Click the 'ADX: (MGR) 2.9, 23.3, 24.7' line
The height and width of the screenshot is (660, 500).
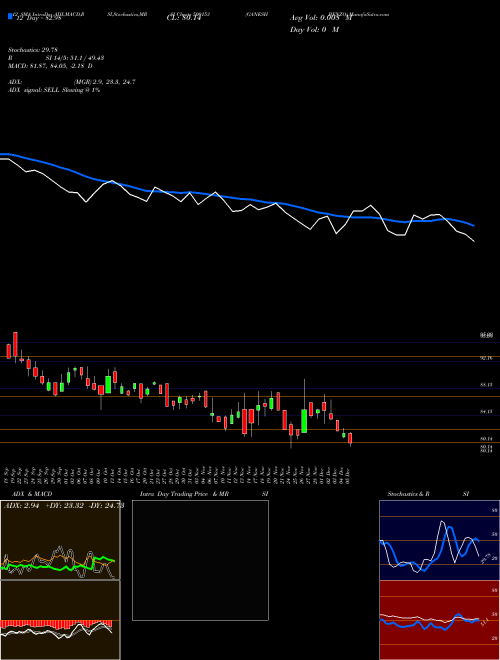(x=71, y=82)
